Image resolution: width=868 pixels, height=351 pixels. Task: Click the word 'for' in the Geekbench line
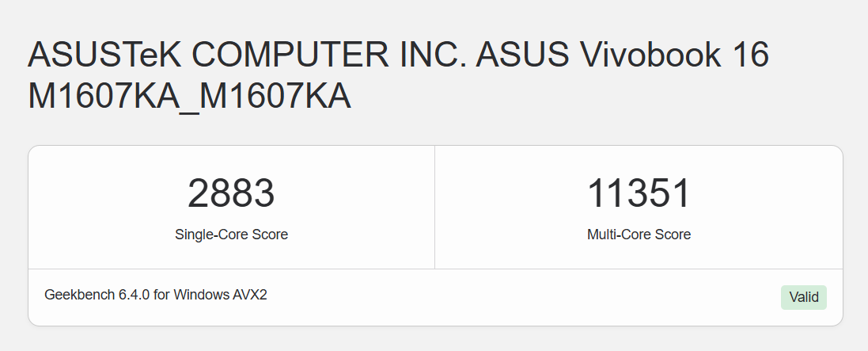tap(163, 295)
